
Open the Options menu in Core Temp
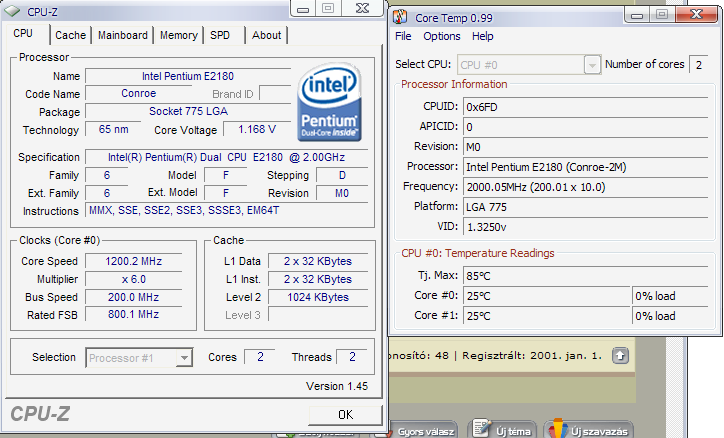click(442, 36)
